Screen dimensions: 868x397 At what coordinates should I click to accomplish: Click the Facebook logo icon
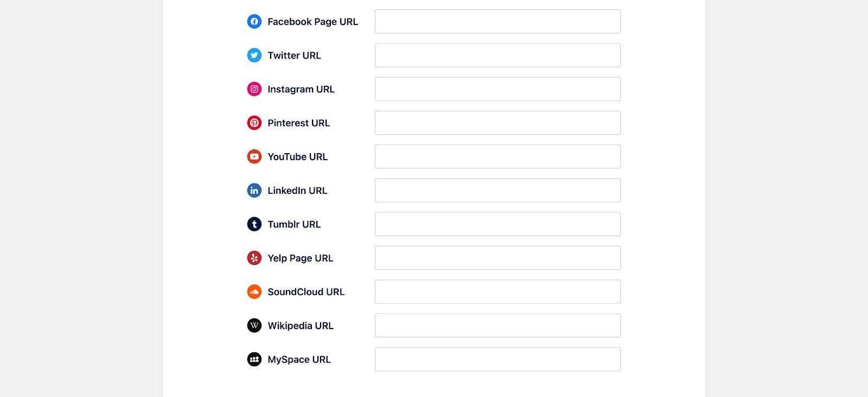(254, 22)
